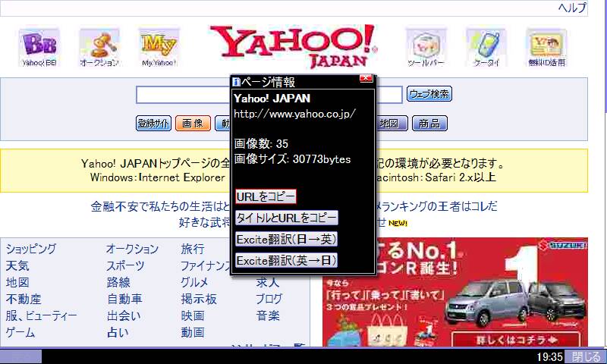The image size is (607, 364).
Task: Open the 旅行 link
Action: click(193, 249)
